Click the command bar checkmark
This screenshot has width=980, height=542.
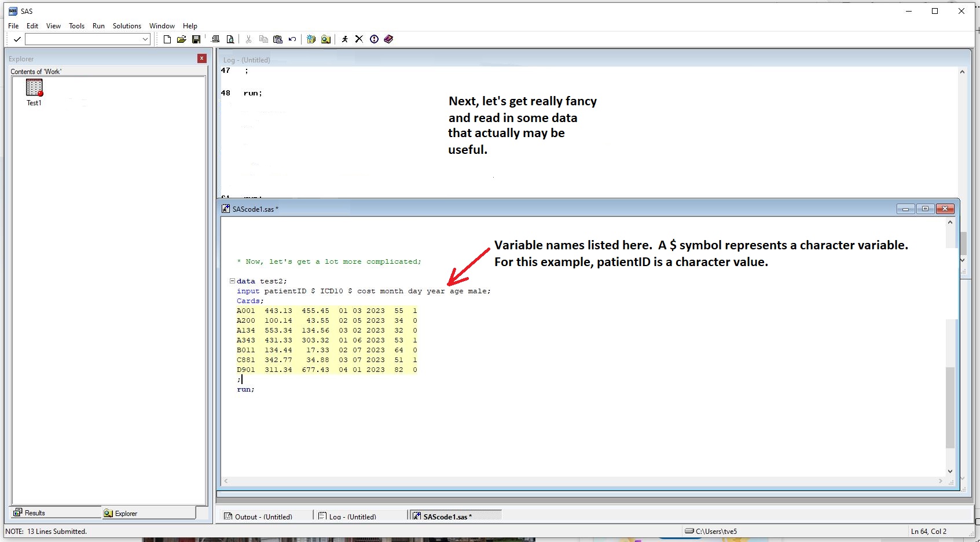click(17, 39)
